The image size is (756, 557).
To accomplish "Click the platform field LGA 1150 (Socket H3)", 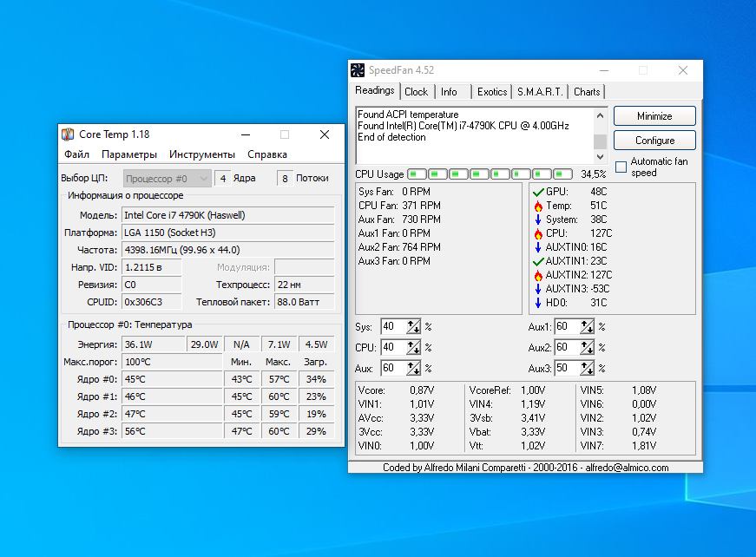I will [x=228, y=233].
